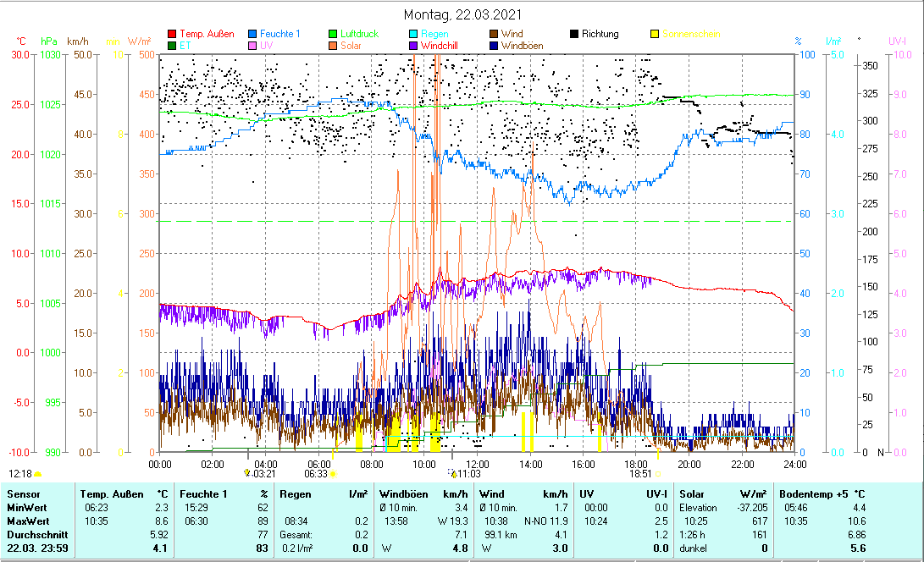Click the Windböen column header in table

pos(402,493)
